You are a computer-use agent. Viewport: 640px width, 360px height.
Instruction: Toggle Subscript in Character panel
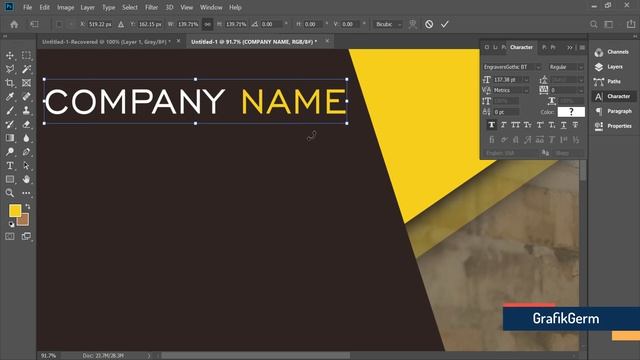552,125
